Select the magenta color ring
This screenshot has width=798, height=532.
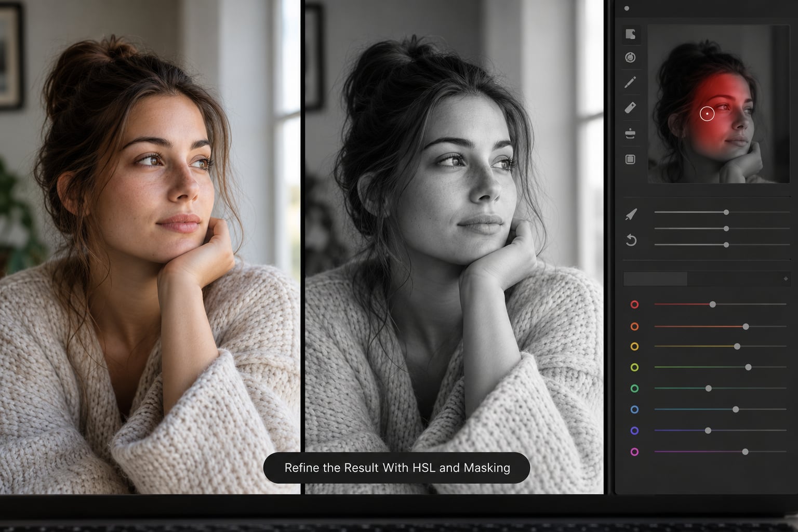(634, 452)
